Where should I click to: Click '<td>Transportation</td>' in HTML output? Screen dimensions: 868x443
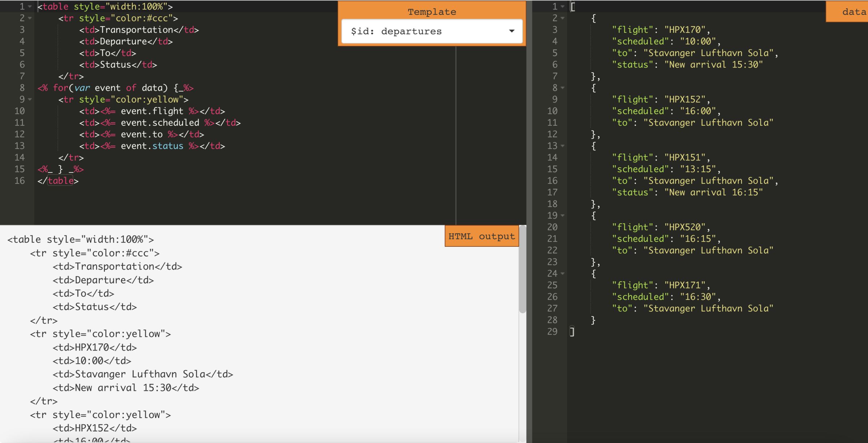118,266
